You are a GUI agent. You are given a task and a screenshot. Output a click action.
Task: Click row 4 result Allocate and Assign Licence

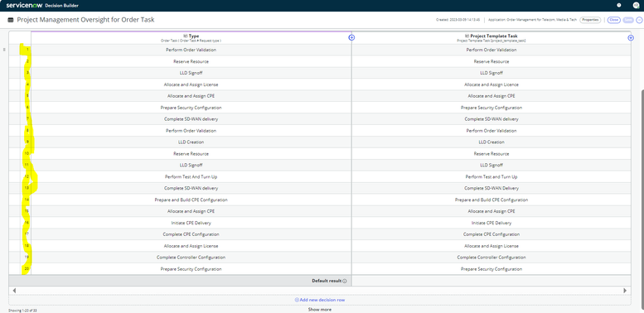pyautogui.click(x=491, y=84)
